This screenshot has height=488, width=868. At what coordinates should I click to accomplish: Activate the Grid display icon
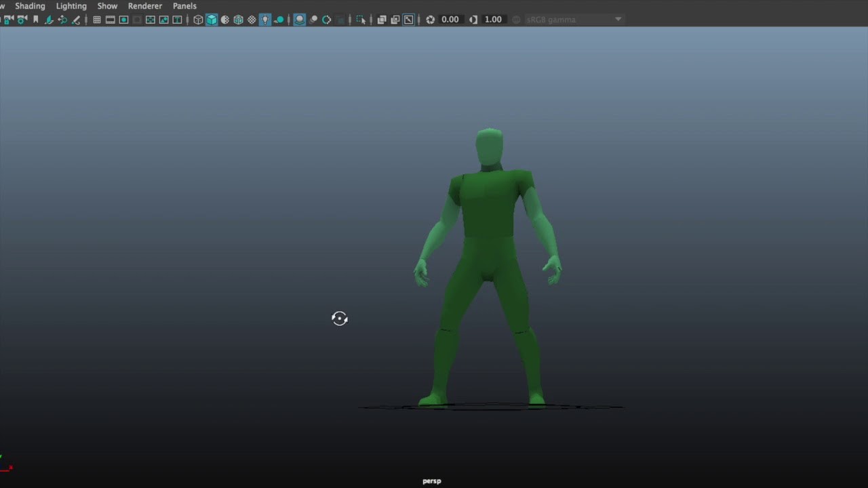click(97, 19)
